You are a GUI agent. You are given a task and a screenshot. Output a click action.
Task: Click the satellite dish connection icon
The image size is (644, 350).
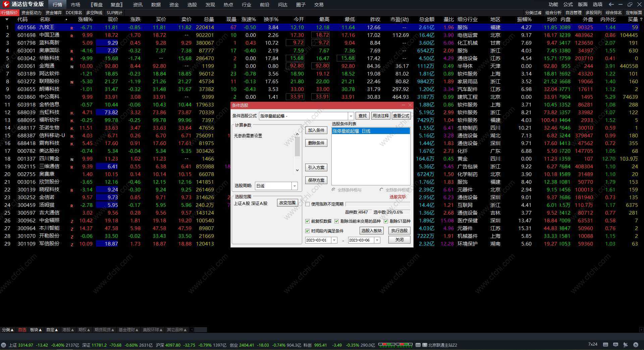pyautogui.click(x=626, y=345)
